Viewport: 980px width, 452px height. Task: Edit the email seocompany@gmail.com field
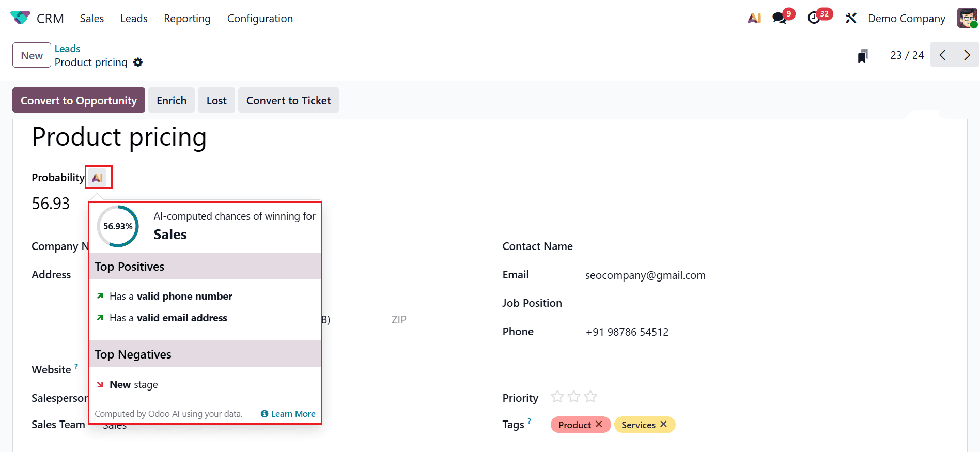tap(645, 275)
